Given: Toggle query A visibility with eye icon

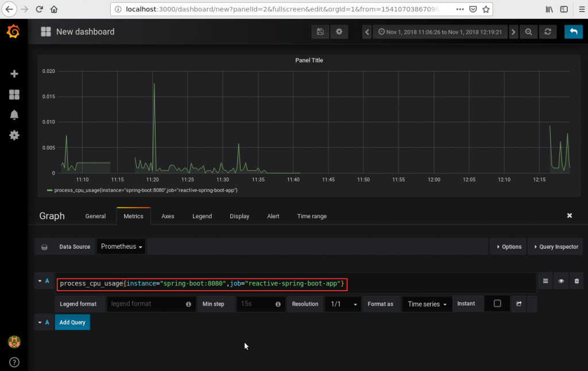Looking at the screenshot, I should coord(561,281).
